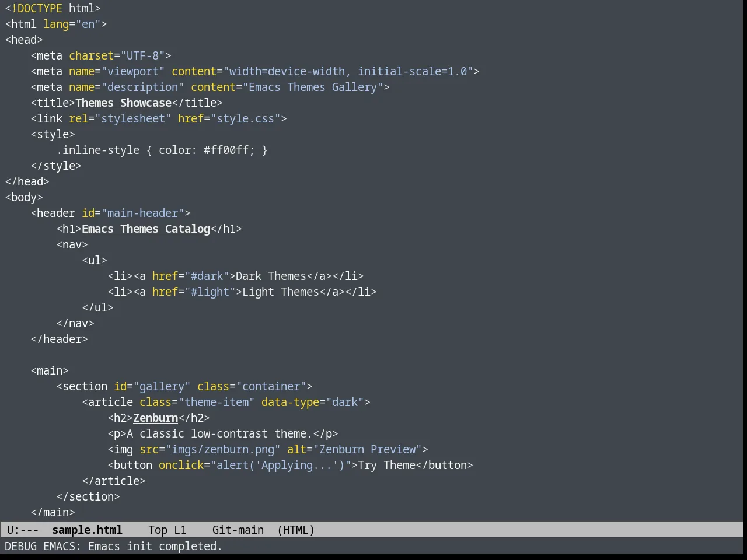747x560 pixels.
Task: Click the closing </article> tag
Action: [x=114, y=481]
